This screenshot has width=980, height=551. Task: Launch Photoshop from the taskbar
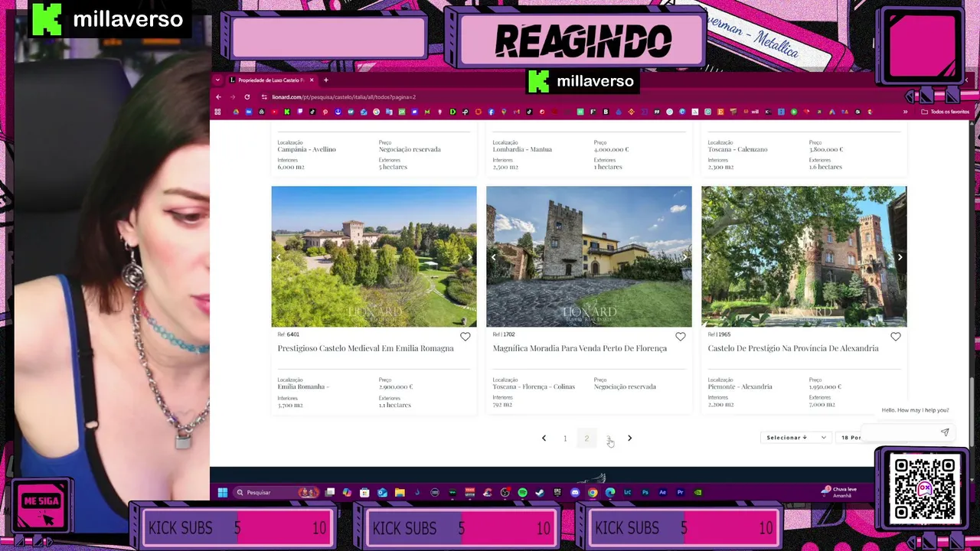(645, 492)
